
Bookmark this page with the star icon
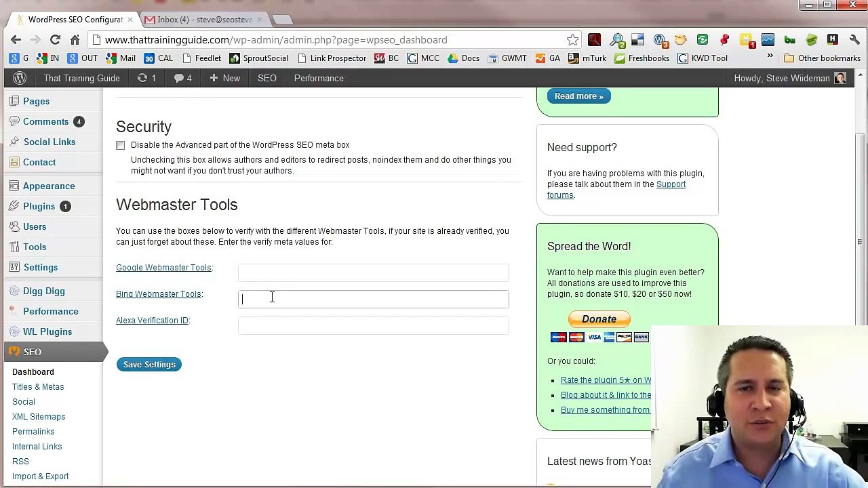573,40
